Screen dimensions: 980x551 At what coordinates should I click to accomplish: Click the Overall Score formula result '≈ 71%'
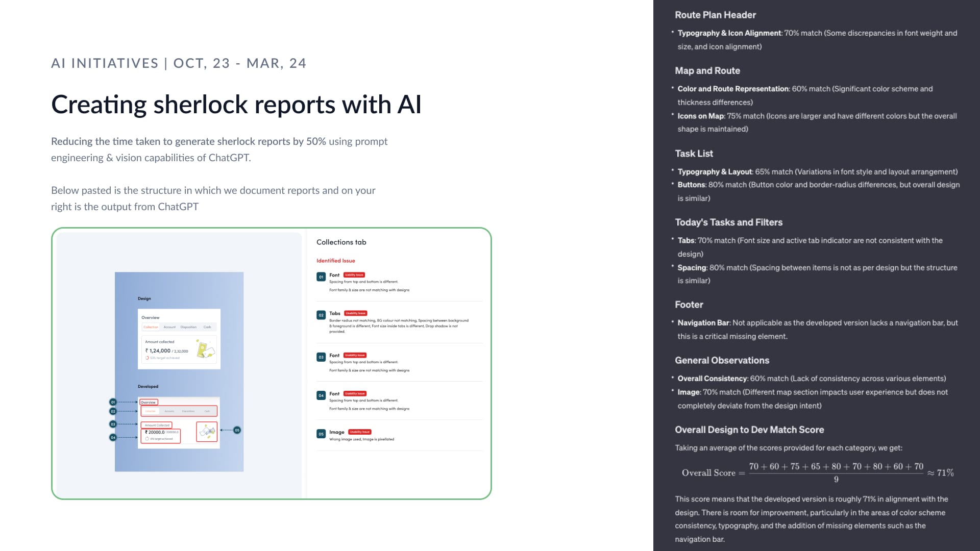941,473
